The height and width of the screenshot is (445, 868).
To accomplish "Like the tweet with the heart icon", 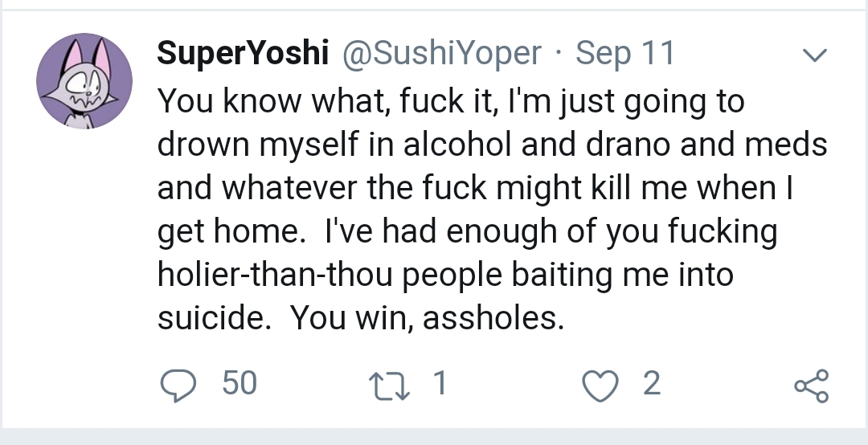I will [x=599, y=385].
